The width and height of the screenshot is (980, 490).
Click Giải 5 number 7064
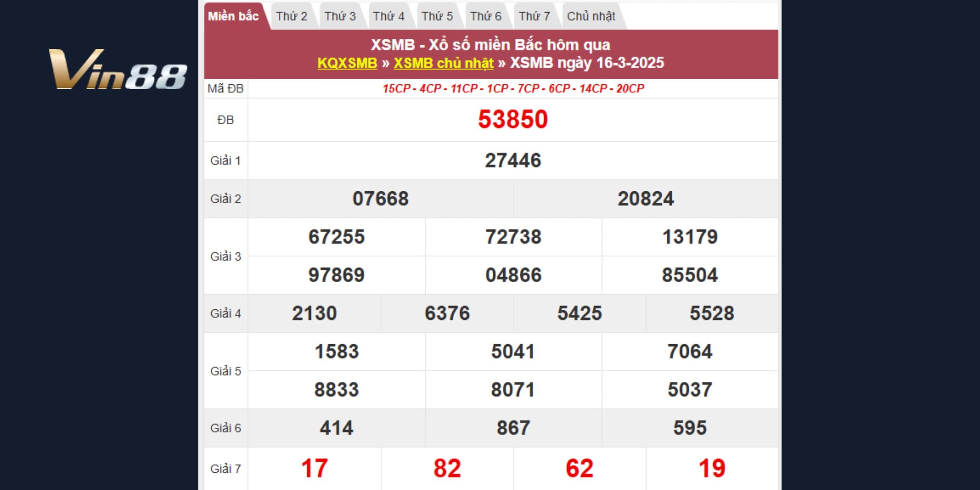[x=690, y=351]
